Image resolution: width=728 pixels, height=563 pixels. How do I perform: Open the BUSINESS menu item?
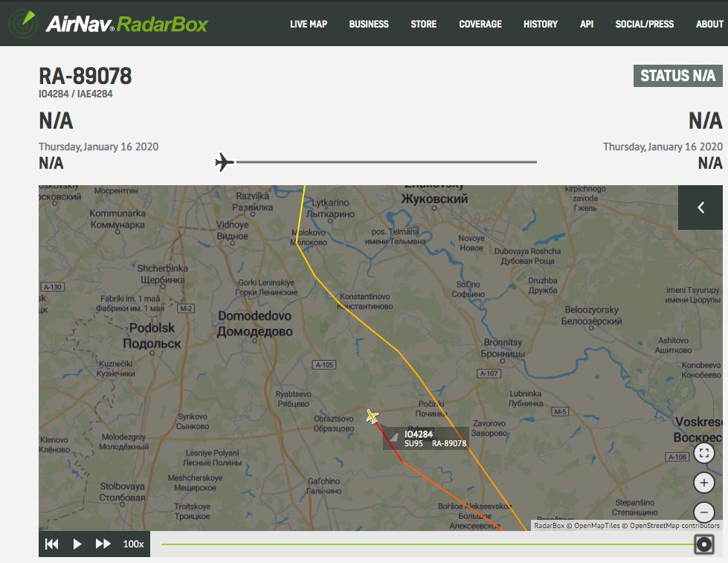(x=369, y=24)
